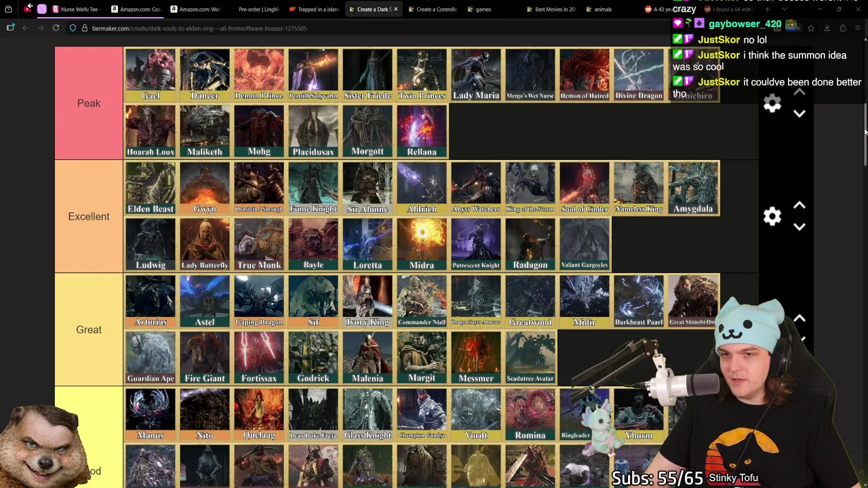Image resolution: width=868 pixels, height=488 pixels.
Task: Pick Dancer boss tile
Action: coord(205,75)
